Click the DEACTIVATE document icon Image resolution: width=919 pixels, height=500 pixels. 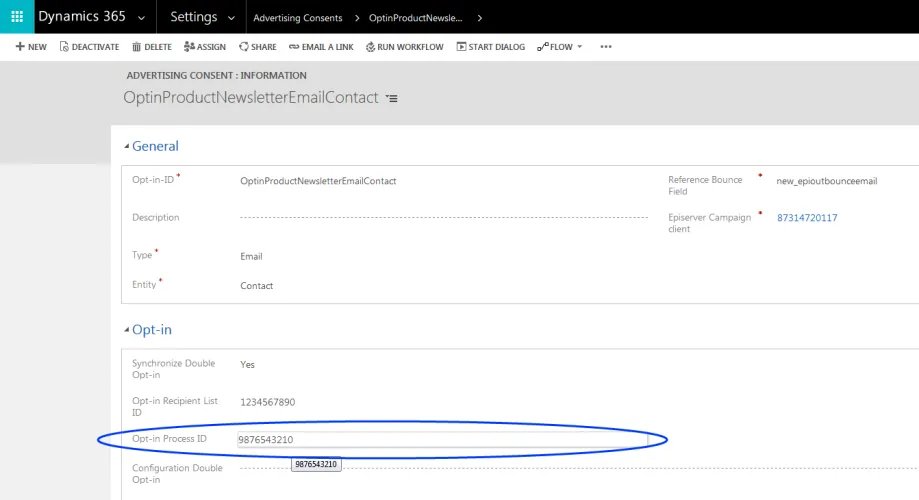64,46
